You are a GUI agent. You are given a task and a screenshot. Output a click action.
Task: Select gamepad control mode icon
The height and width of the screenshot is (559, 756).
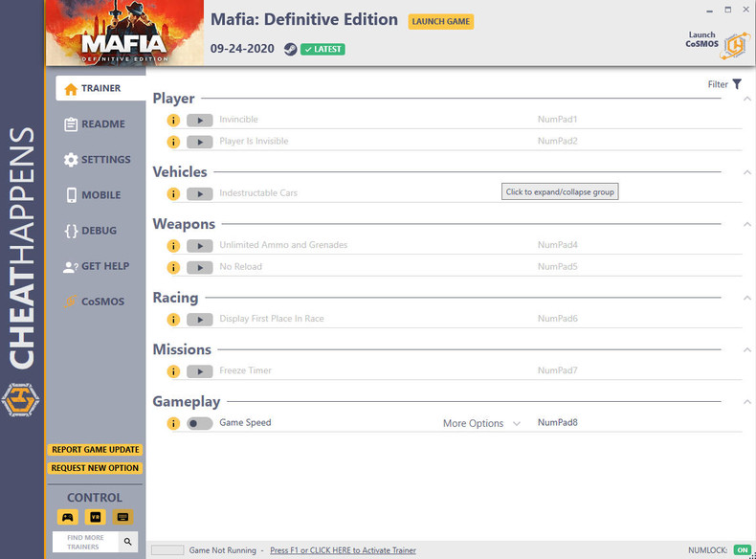(x=68, y=517)
